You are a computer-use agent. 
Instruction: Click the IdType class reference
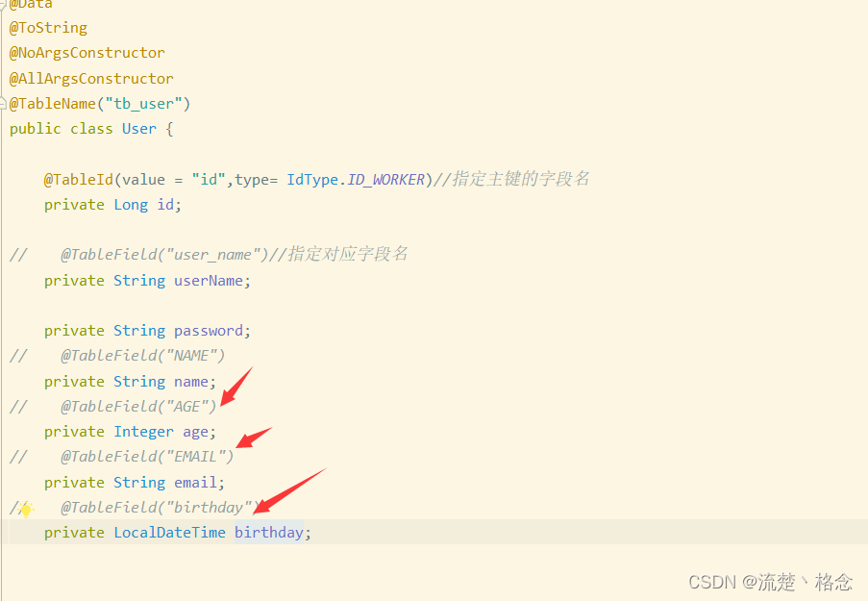[x=312, y=180]
